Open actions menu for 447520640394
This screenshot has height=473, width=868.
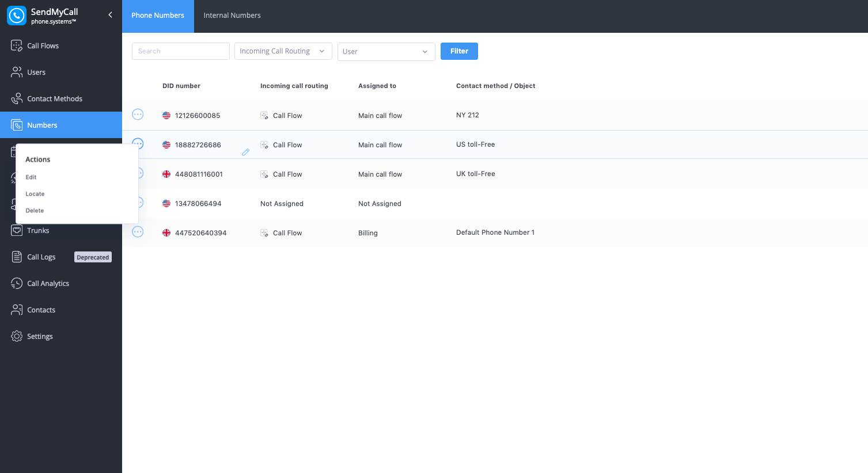(138, 232)
